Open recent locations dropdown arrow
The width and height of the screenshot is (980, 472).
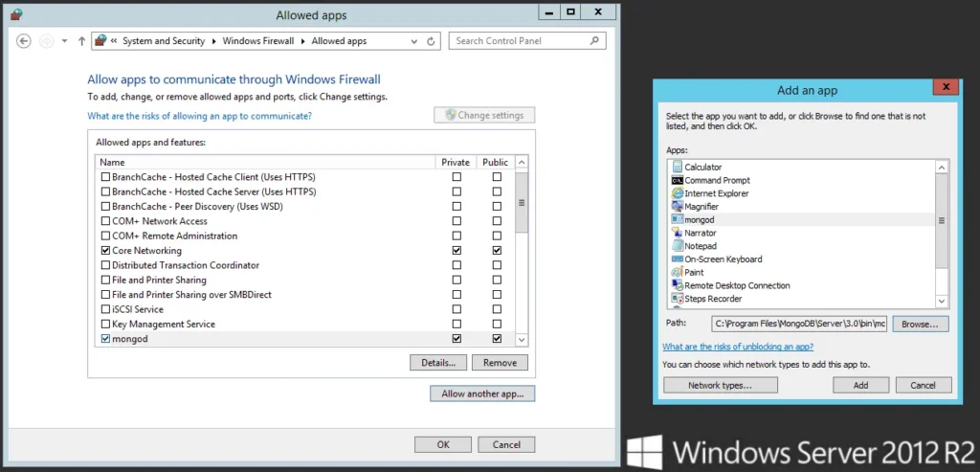coord(64,41)
